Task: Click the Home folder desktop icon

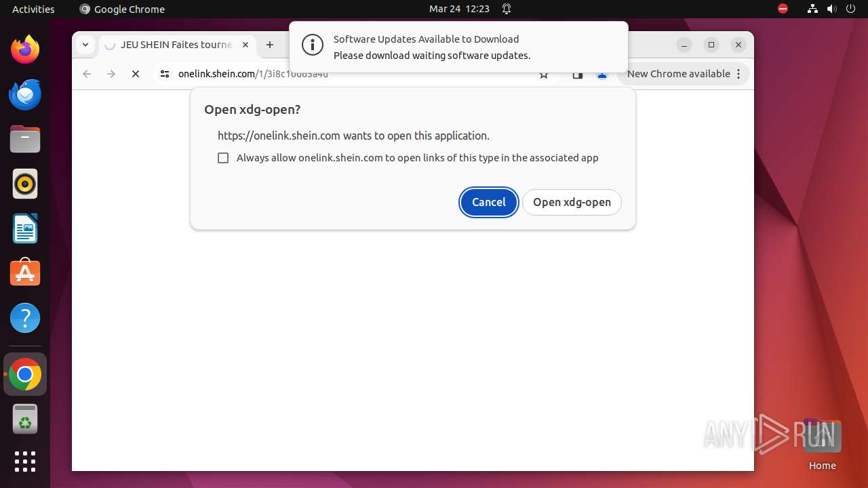Action: [x=822, y=444]
